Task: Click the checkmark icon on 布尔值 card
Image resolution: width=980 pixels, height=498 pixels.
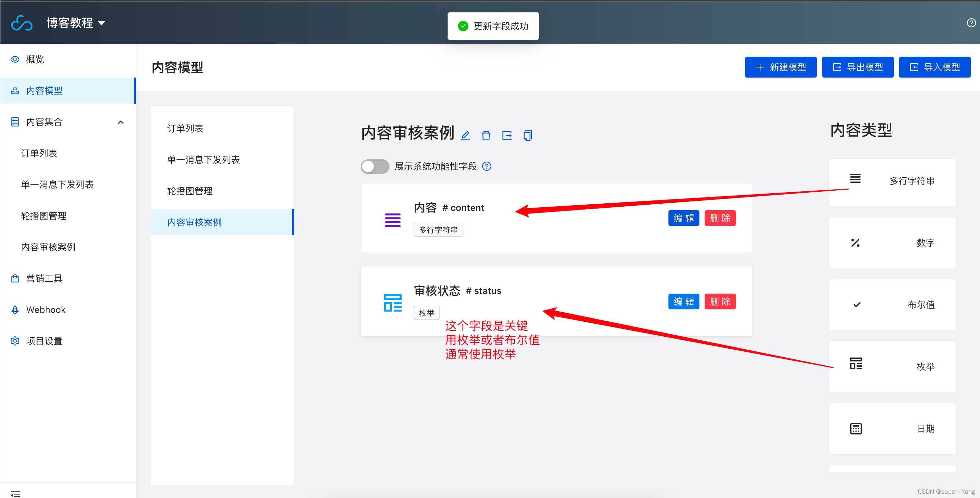Action: [x=857, y=304]
